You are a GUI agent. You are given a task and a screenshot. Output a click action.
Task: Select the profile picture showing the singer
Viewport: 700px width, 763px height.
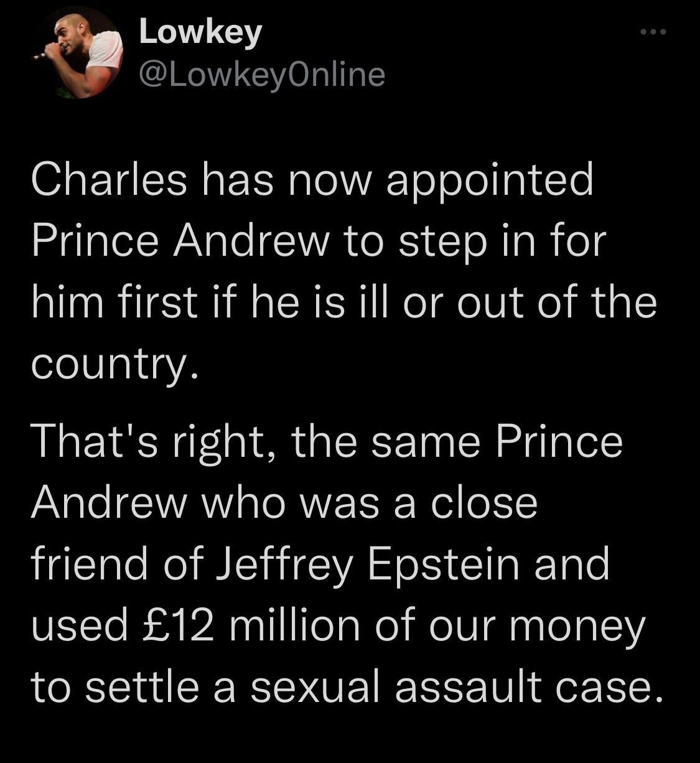click(75, 53)
